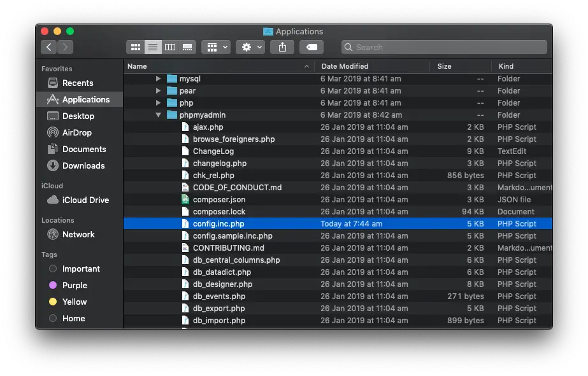The height and width of the screenshot is (376, 588).
Task: Switch to icon view
Action: (136, 47)
